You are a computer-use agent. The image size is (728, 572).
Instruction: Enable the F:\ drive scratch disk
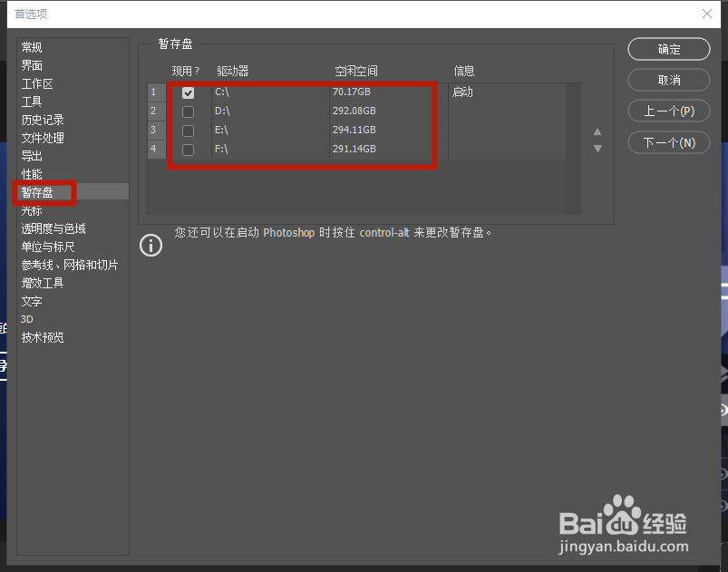pos(188,149)
